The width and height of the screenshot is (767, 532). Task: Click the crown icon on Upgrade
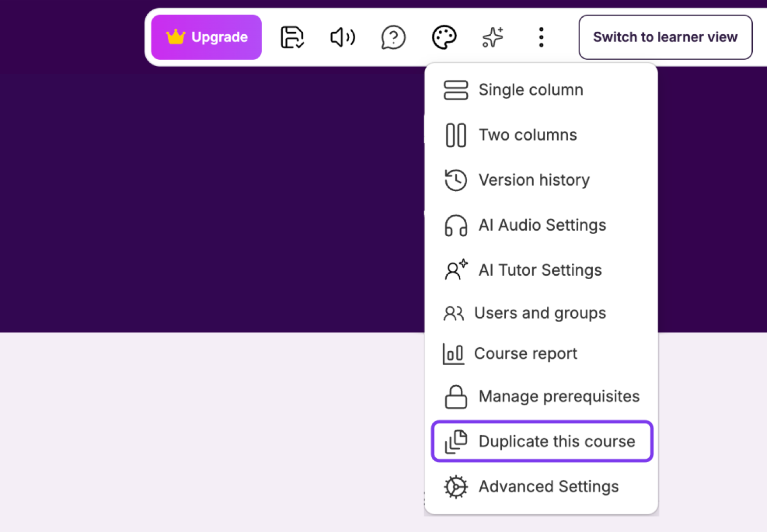(176, 37)
